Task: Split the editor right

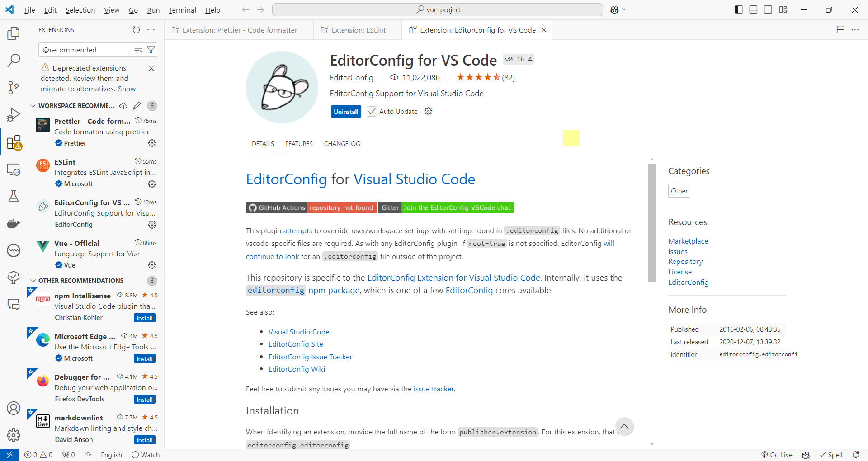Action: [840, 30]
